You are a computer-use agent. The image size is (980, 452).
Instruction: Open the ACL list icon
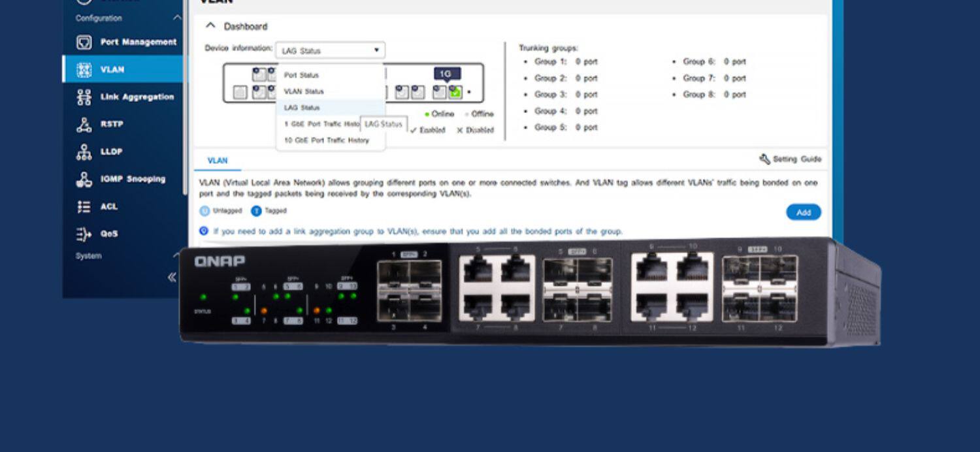84,207
